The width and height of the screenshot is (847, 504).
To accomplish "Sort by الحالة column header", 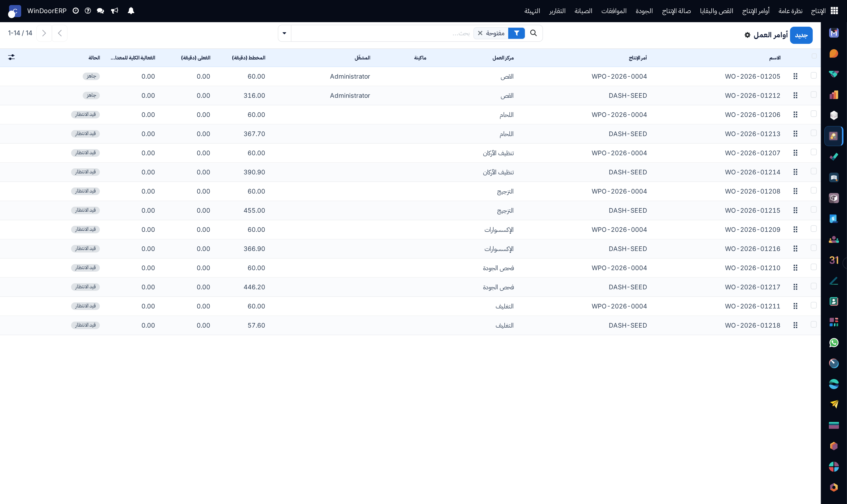I will (94, 58).
